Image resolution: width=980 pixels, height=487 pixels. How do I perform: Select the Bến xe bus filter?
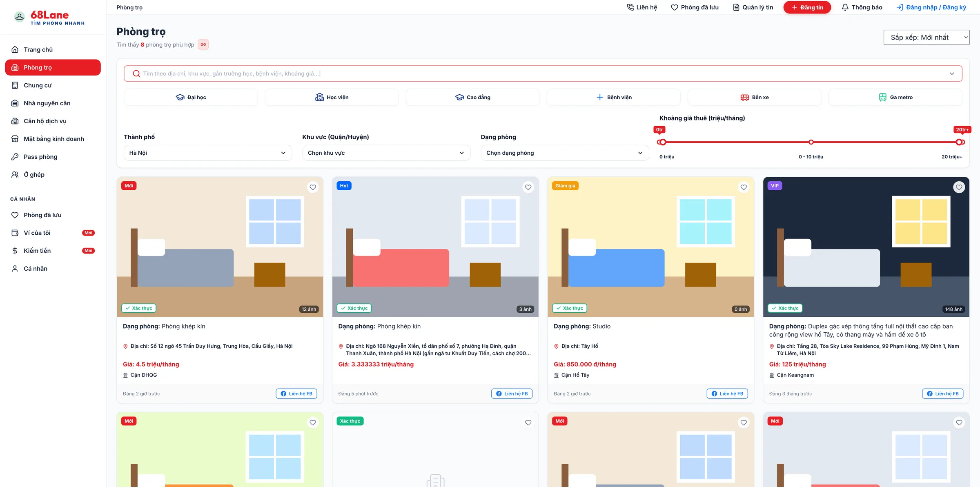[755, 97]
